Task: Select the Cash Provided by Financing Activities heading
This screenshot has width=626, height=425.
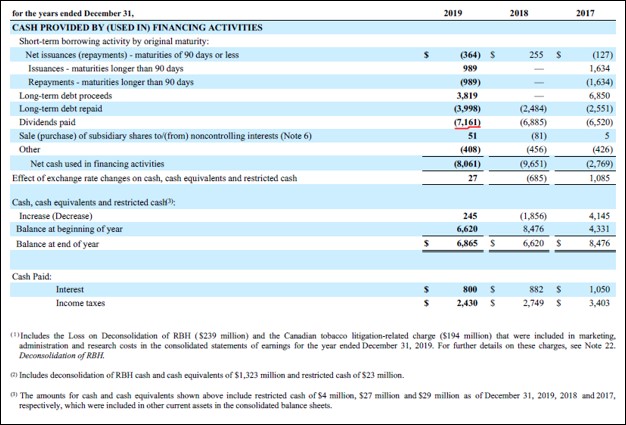Action: pyautogui.click(x=136, y=27)
